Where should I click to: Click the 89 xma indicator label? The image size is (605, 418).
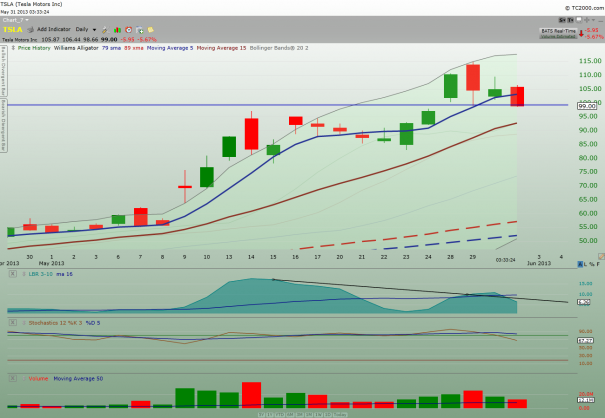[x=134, y=48]
